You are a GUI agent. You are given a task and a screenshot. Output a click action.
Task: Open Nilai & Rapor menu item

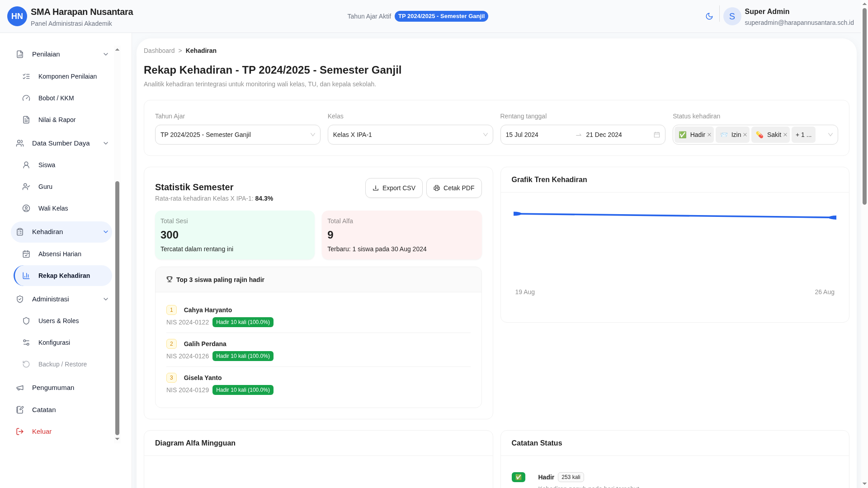[x=57, y=120]
